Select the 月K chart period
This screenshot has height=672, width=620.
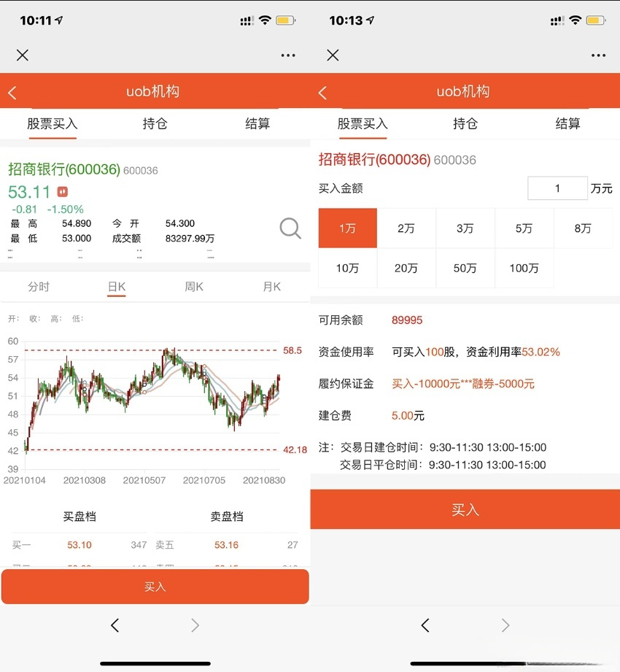click(271, 287)
